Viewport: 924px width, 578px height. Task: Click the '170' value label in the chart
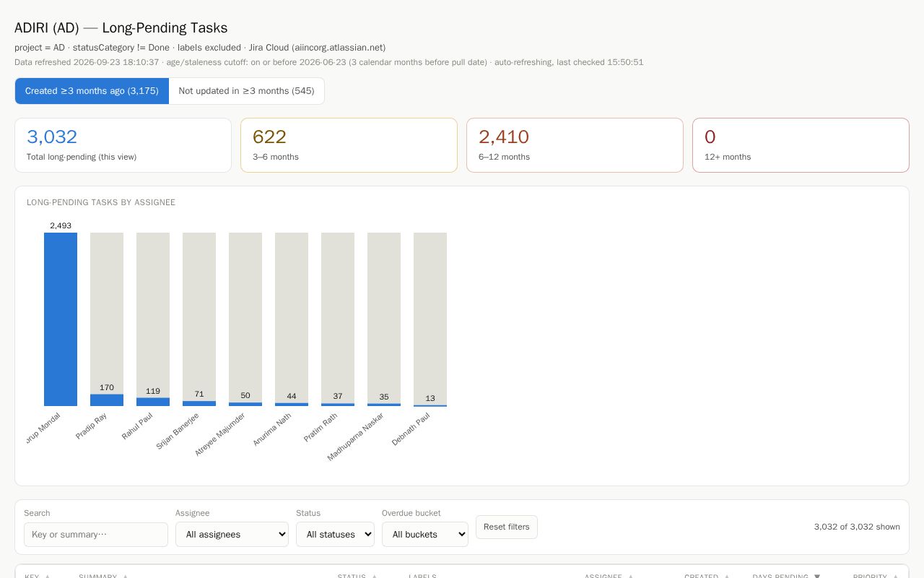pos(107,387)
